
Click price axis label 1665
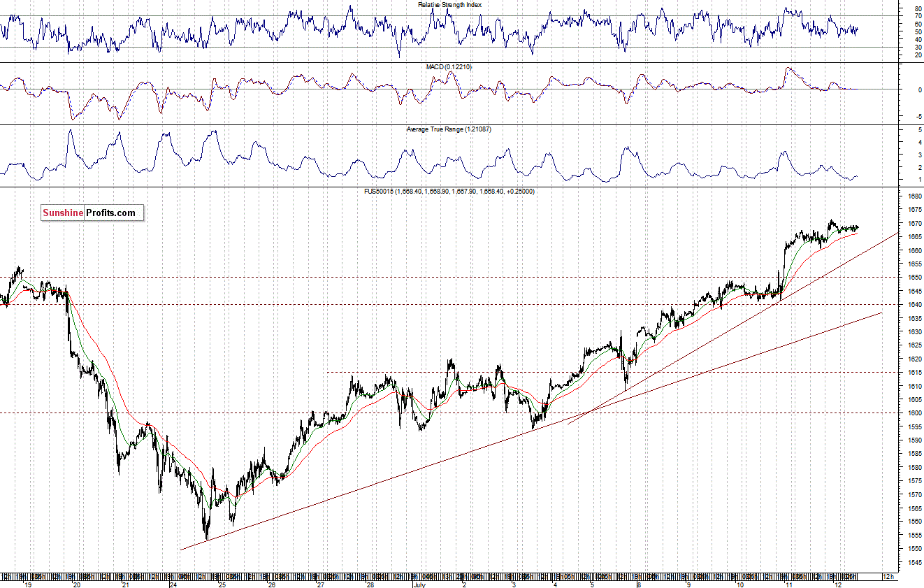click(914, 237)
